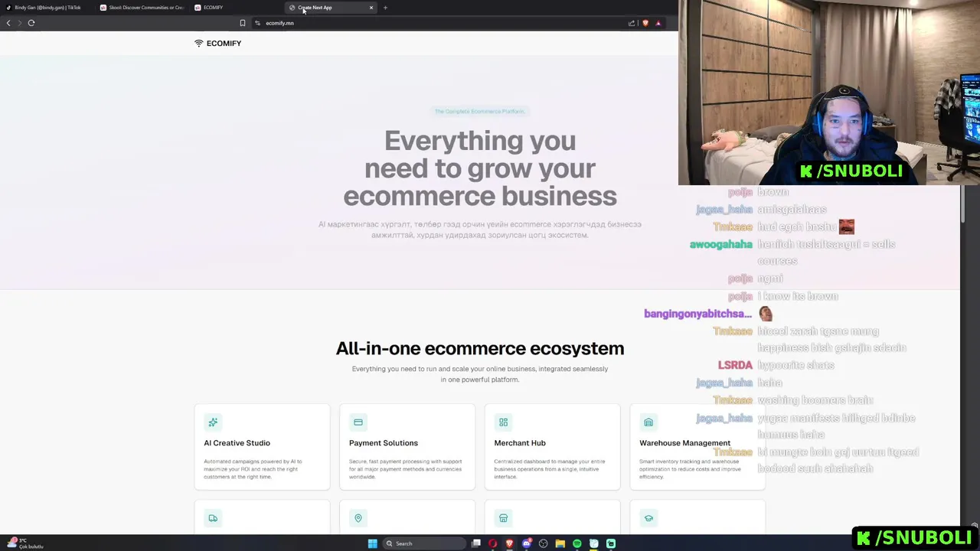
Task: Open the site settings icon beside the URL
Action: (257, 23)
